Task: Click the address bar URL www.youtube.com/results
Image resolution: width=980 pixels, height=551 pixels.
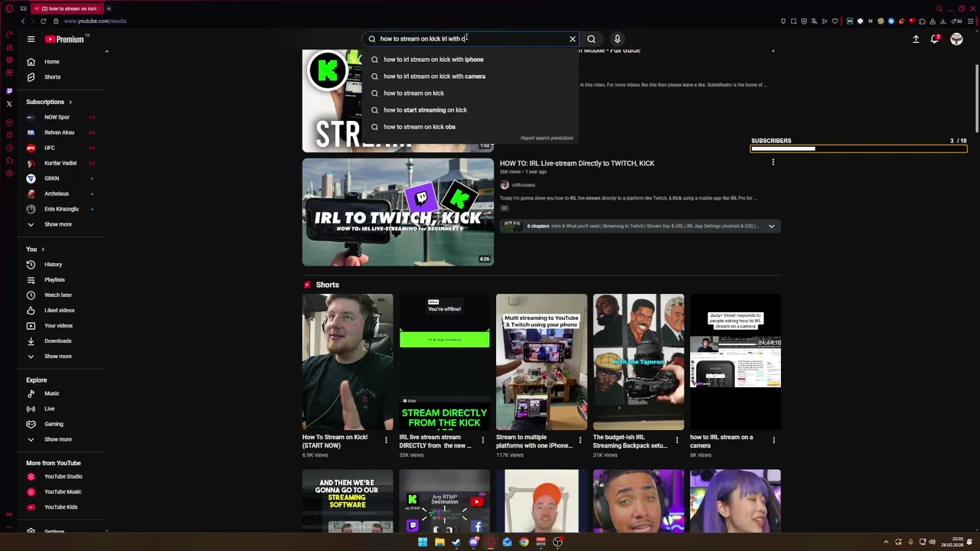Action: 95,21
